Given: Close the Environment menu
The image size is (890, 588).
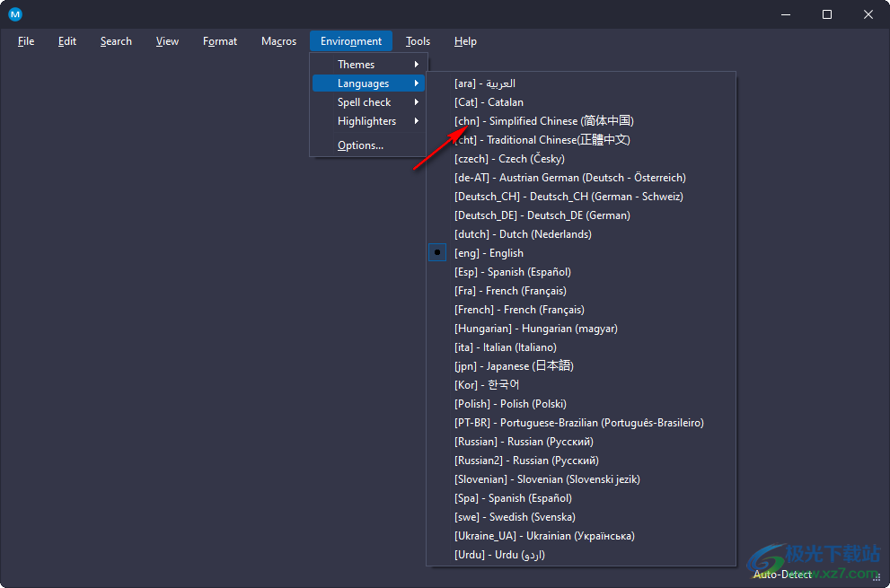Looking at the screenshot, I should 351,41.
